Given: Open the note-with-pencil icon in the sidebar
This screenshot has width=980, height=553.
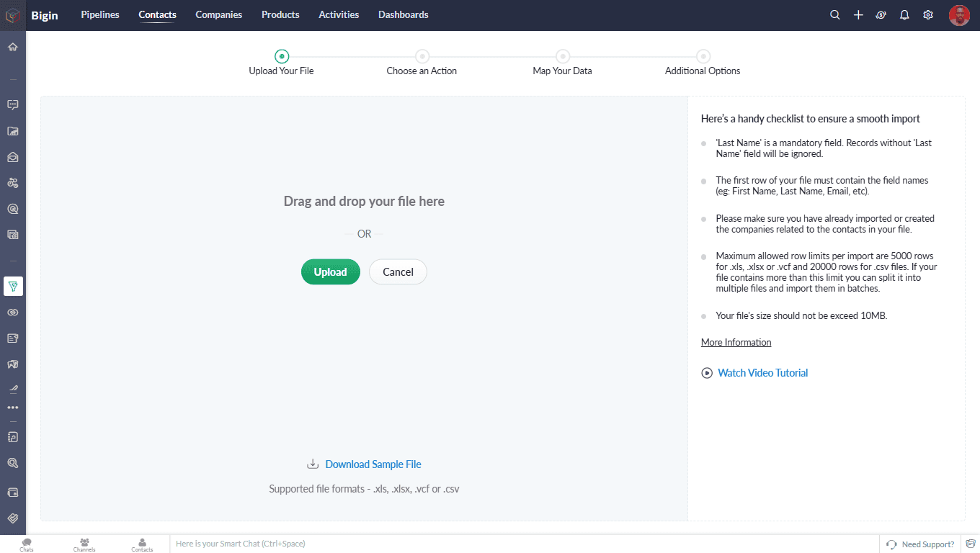Looking at the screenshot, I should (13, 338).
